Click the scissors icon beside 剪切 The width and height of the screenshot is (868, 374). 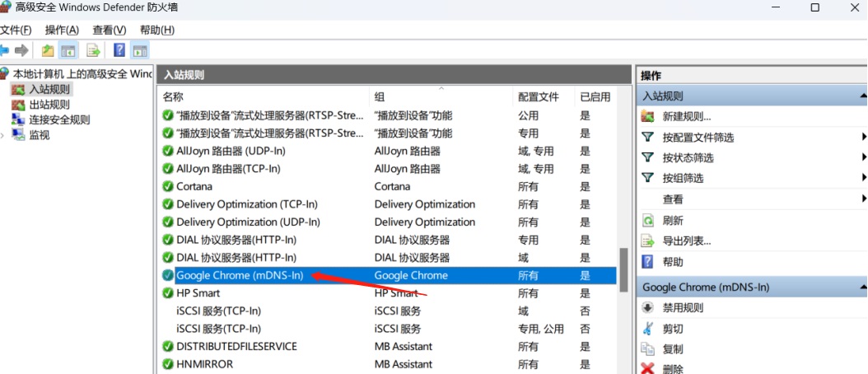tap(647, 329)
